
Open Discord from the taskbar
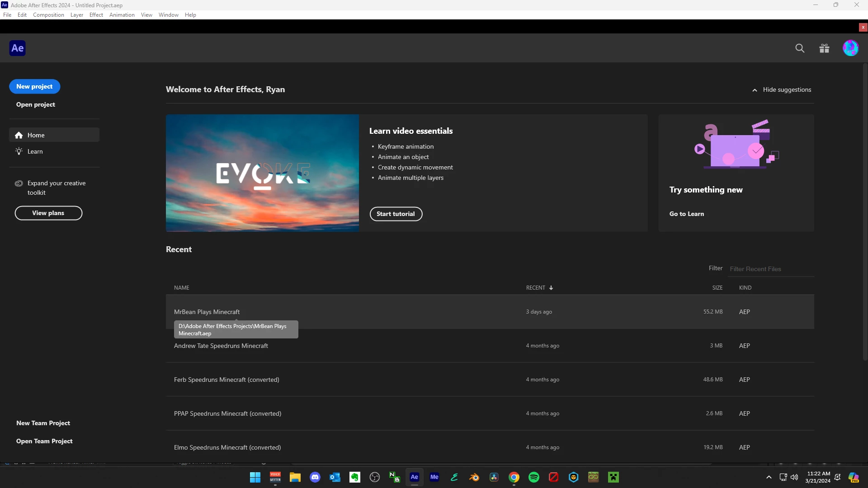[315, 477]
